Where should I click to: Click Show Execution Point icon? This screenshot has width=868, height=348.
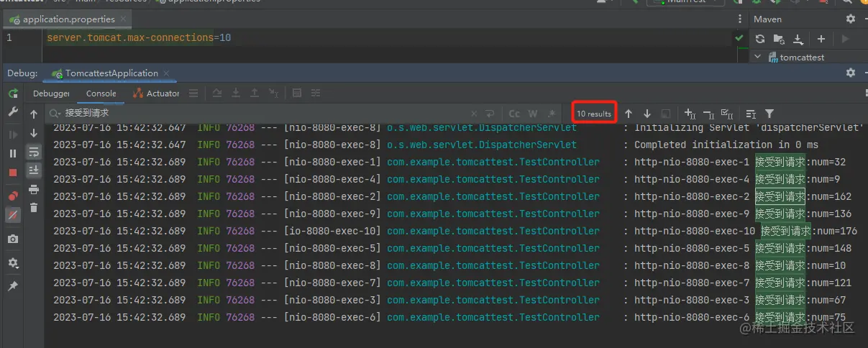click(x=216, y=93)
